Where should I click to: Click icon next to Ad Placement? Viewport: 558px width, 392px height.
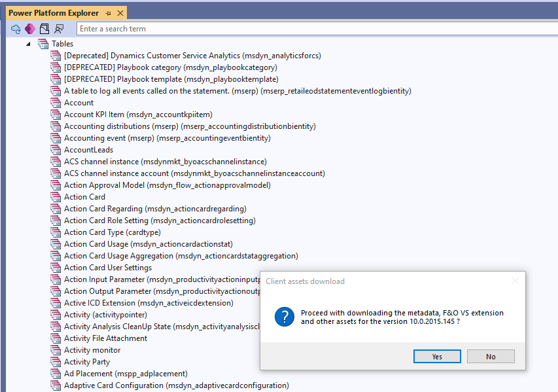tap(56, 374)
